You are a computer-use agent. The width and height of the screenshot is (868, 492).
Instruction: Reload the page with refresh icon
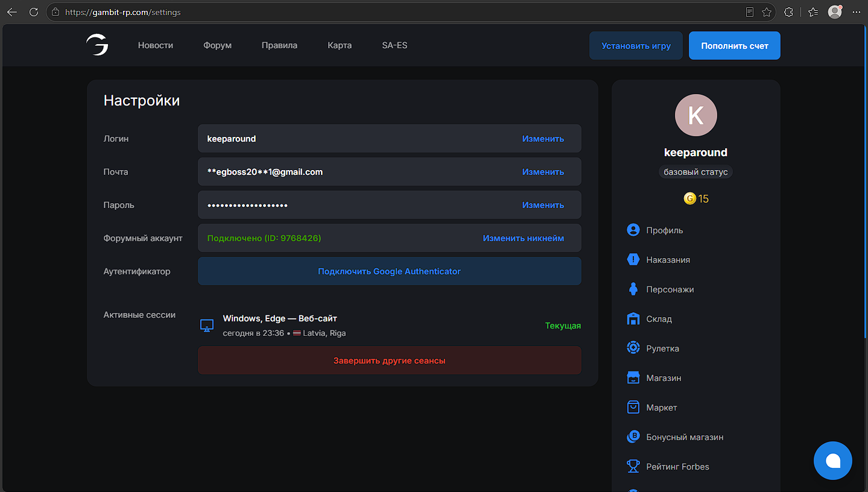[34, 12]
